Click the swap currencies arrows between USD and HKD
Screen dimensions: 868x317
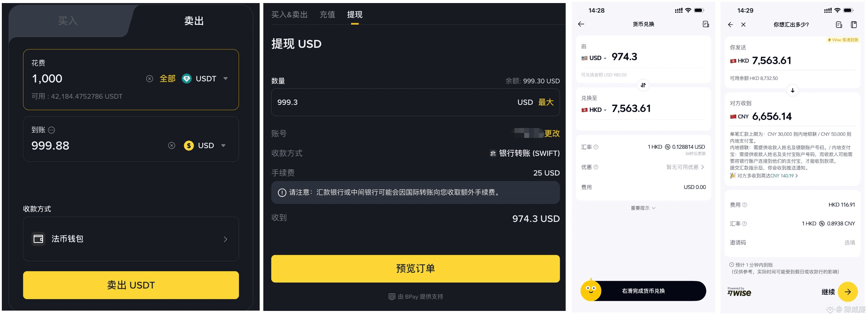643,85
